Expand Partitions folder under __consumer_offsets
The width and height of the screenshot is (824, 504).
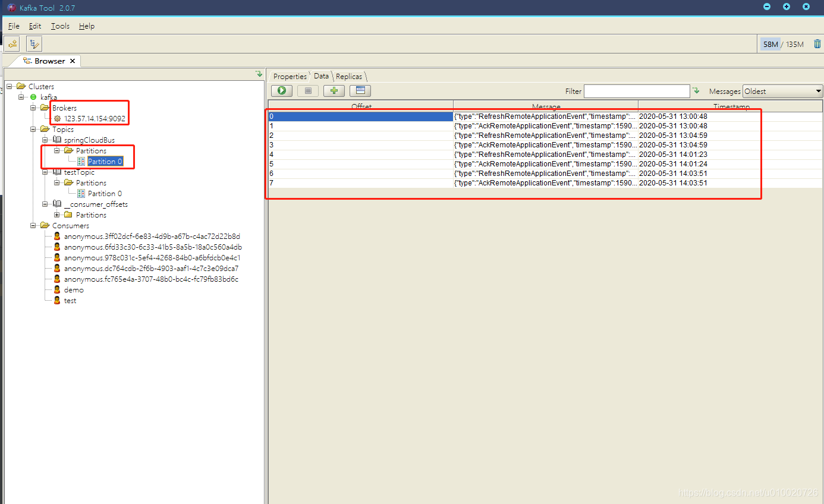(x=57, y=215)
